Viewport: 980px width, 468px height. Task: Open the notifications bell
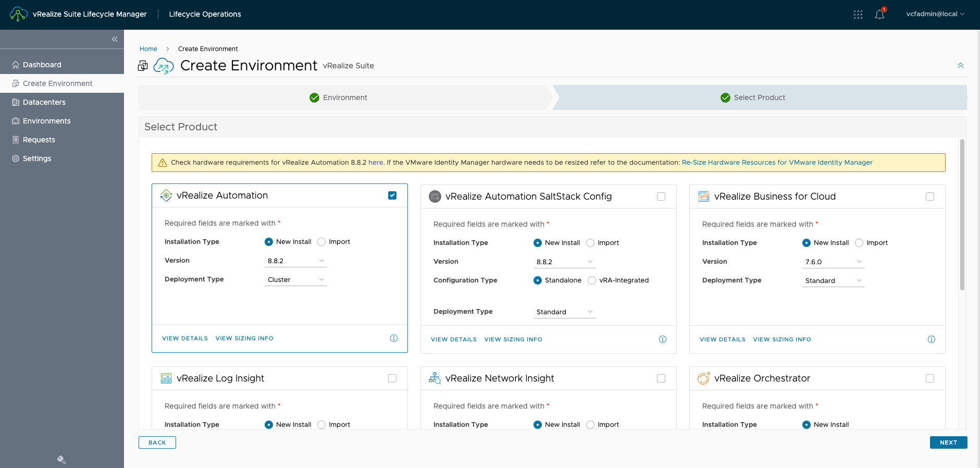pos(880,14)
